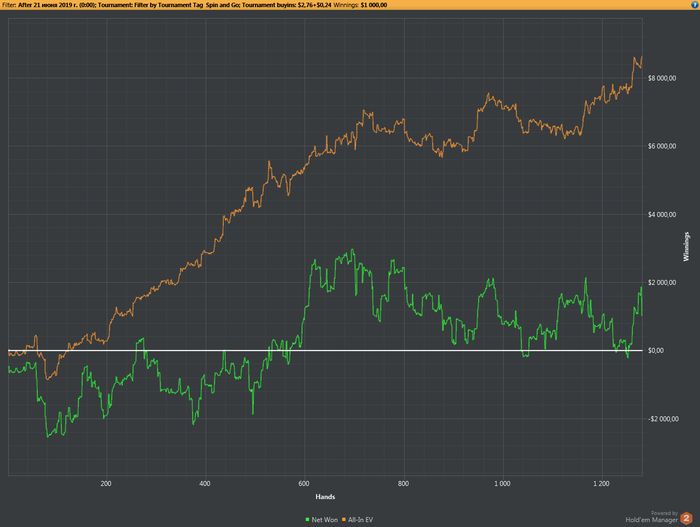This screenshot has width=700, height=527.
Task: Click the -$2 000,00 axis label
Action: point(663,419)
